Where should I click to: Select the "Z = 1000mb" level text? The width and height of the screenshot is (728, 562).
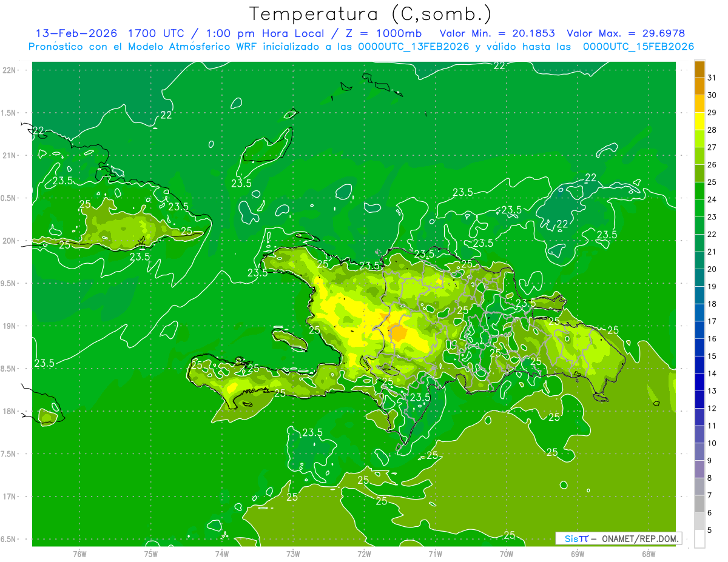tap(384, 34)
